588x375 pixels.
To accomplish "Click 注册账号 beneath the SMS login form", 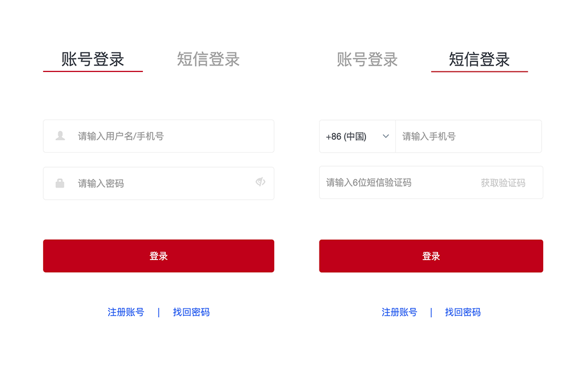I will (x=399, y=312).
